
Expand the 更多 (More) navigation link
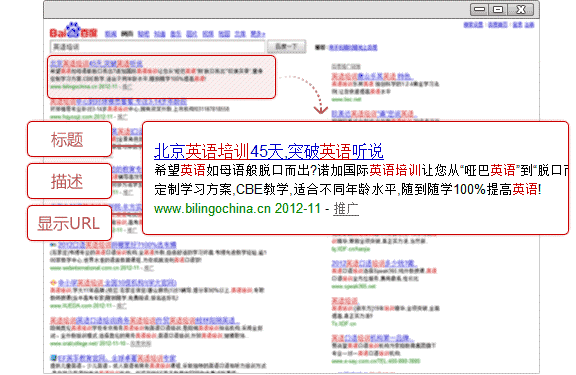point(258,34)
